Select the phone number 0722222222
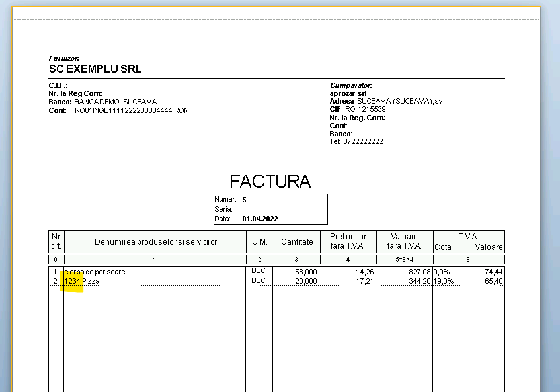The image size is (560, 392). click(363, 141)
